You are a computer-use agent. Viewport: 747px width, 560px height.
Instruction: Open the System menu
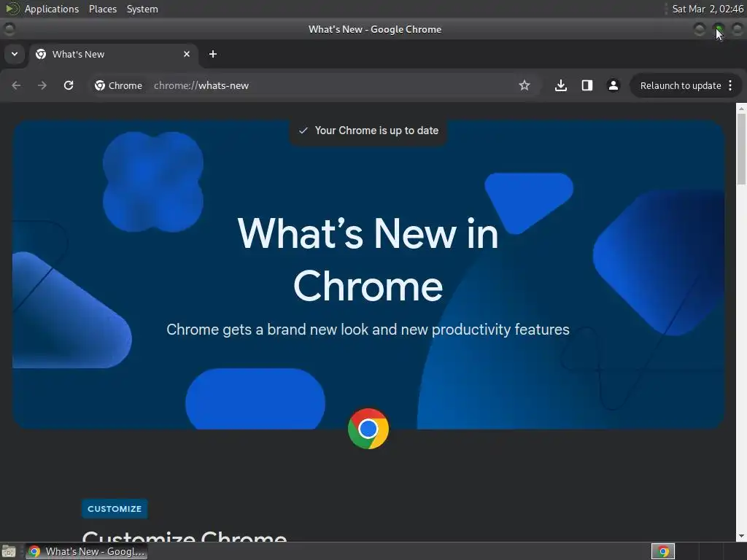tap(142, 9)
